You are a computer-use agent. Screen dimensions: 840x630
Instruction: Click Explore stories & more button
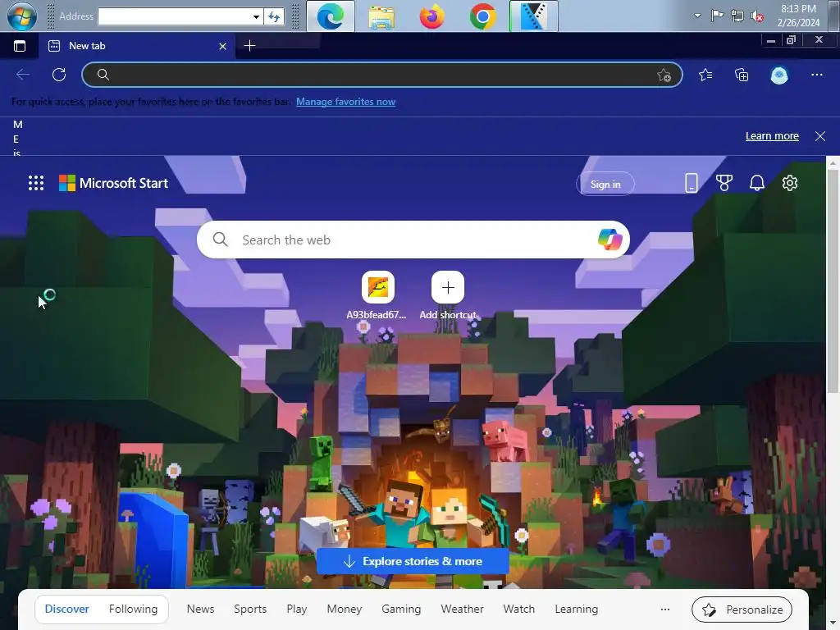point(413,561)
